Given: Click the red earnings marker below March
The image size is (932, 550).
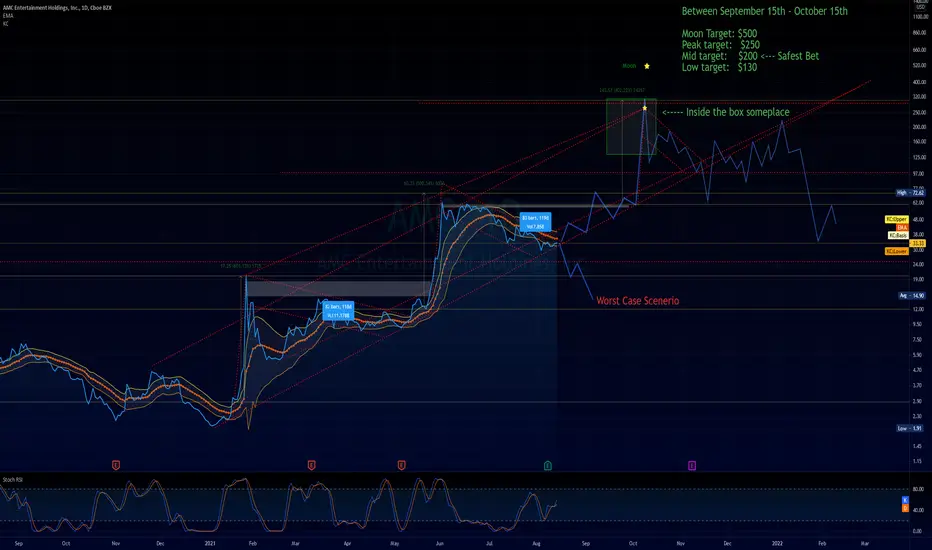Looking at the screenshot, I should pyautogui.click(x=311, y=466).
